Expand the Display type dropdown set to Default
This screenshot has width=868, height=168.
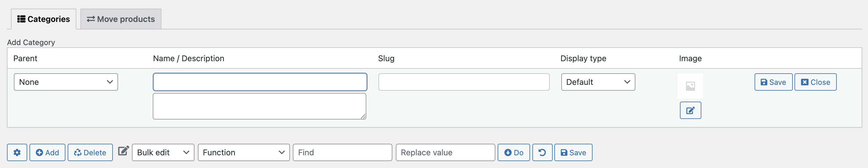point(598,82)
